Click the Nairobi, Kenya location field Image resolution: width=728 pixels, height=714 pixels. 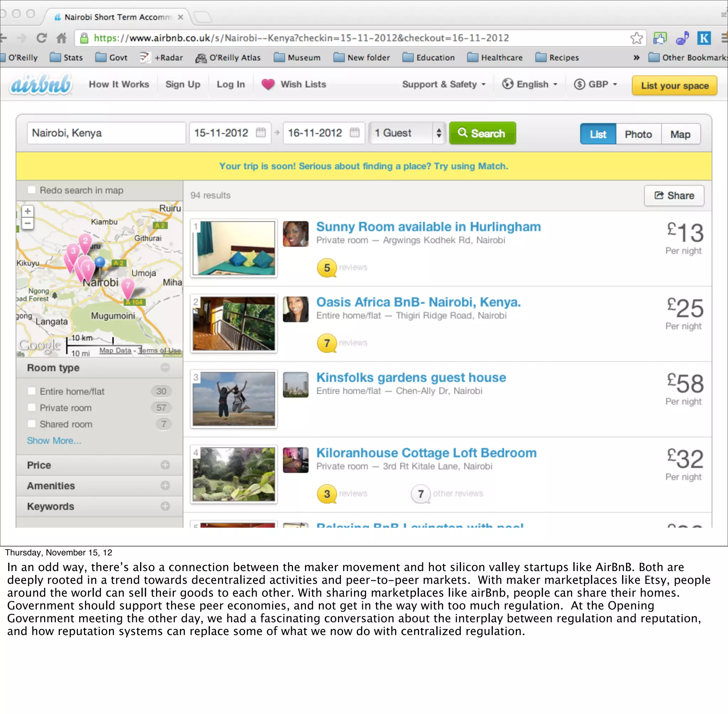[x=106, y=133]
